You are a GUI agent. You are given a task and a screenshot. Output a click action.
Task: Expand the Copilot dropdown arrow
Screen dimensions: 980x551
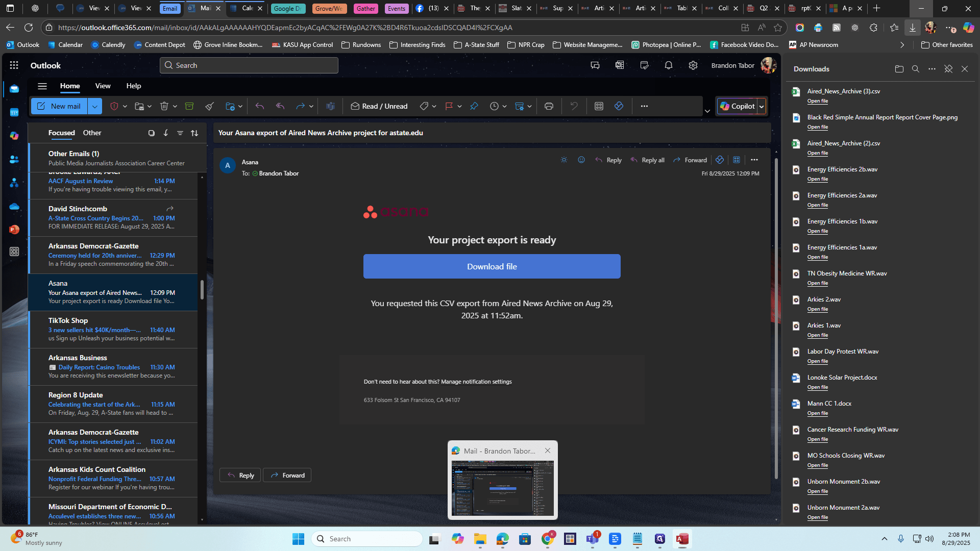(762, 106)
